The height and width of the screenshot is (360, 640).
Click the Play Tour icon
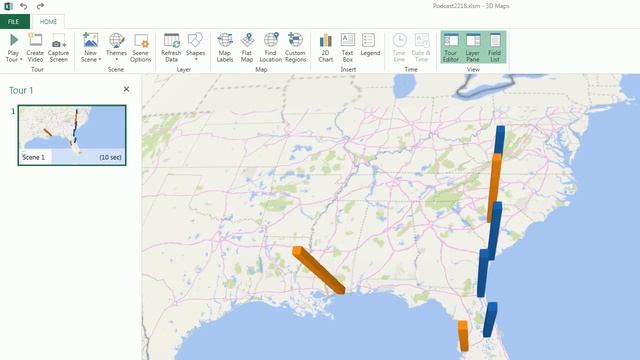13,40
